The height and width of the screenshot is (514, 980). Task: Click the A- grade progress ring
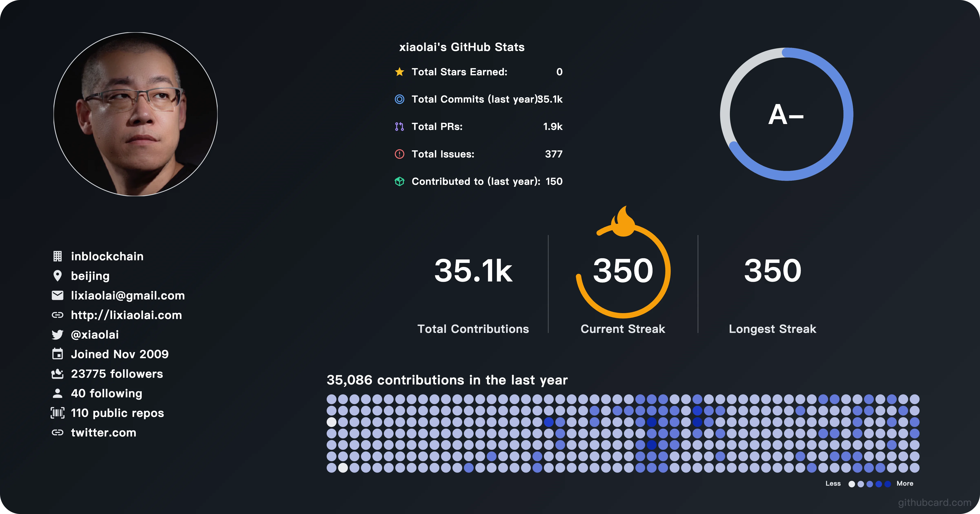[x=786, y=114]
